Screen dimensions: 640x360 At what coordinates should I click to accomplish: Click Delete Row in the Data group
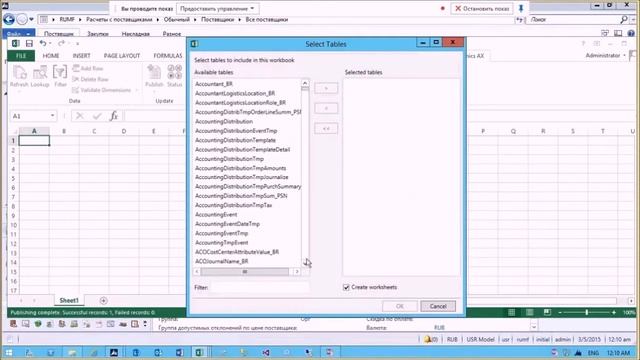(90, 79)
